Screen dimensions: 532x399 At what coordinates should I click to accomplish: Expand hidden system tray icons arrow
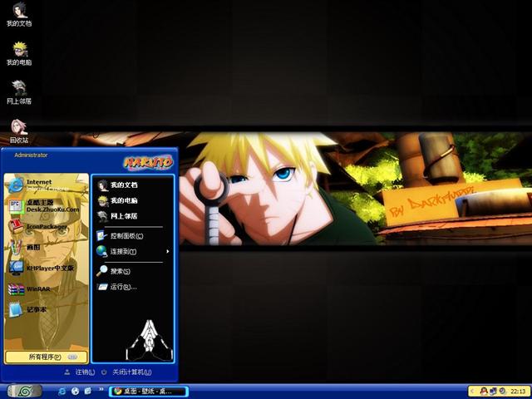point(472,392)
